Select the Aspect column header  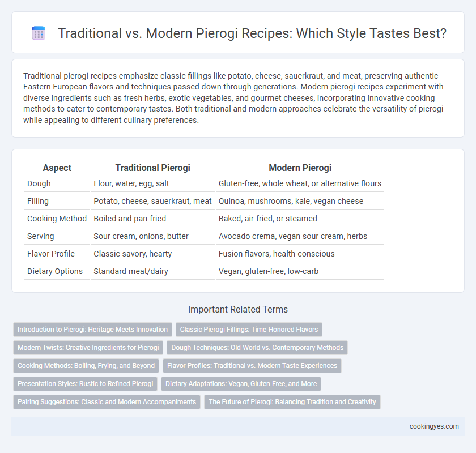point(57,168)
